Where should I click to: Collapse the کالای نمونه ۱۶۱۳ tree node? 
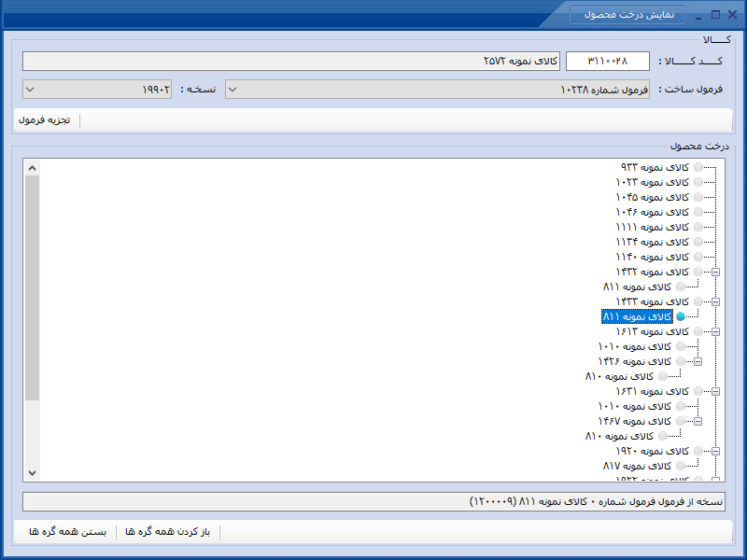coord(715,331)
